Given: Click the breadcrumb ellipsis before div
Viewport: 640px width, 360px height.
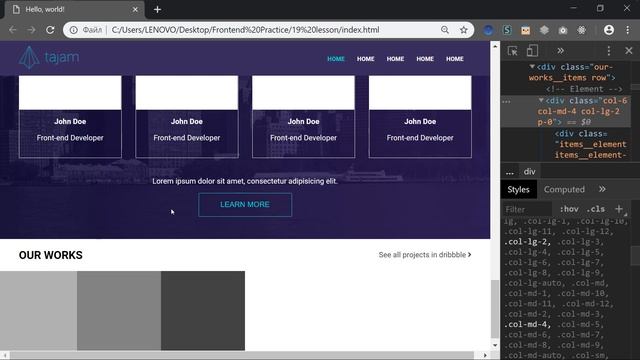Looking at the screenshot, I should click(510, 172).
